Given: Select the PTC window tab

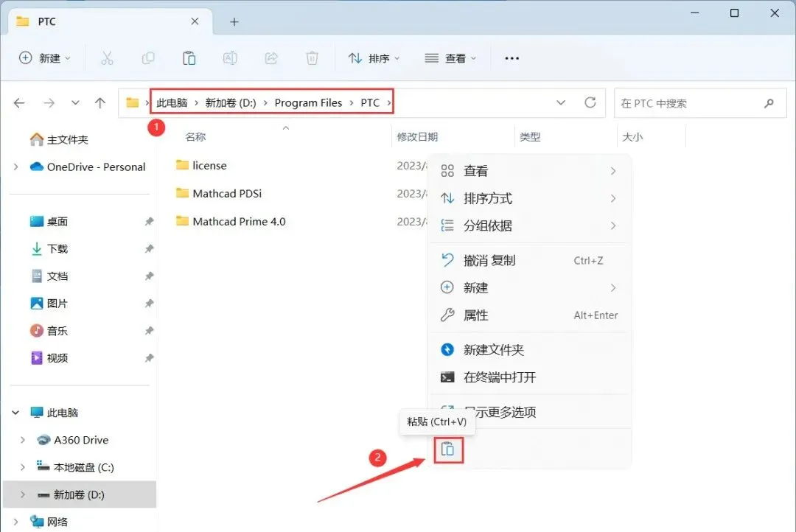Looking at the screenshot, I should point(111,22).
